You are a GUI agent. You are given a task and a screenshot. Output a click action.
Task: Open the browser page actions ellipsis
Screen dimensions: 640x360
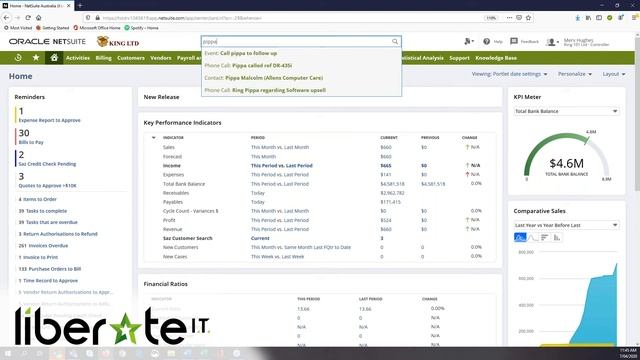tap(509, 18)
